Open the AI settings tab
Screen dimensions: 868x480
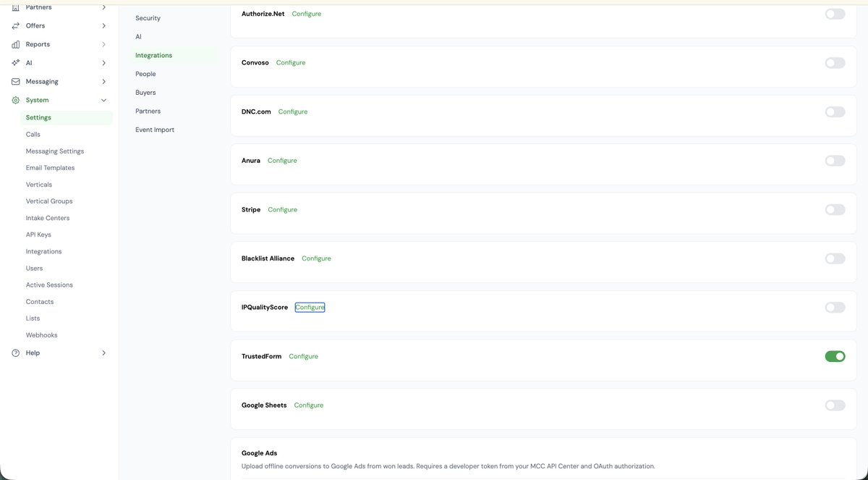138,36
